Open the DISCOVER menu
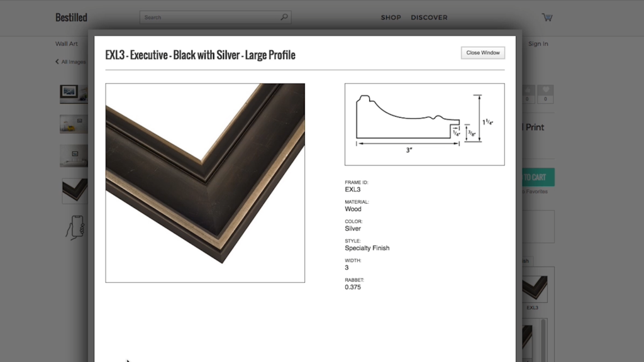 429,18
